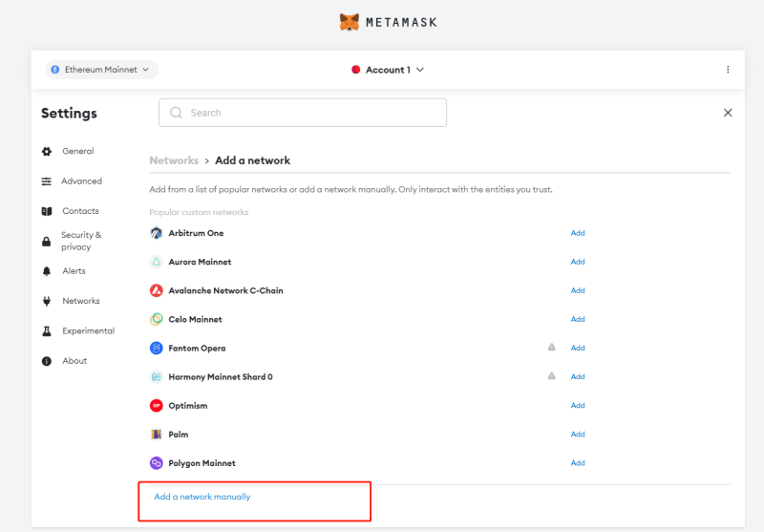Click the Networks plug icon

47,302
